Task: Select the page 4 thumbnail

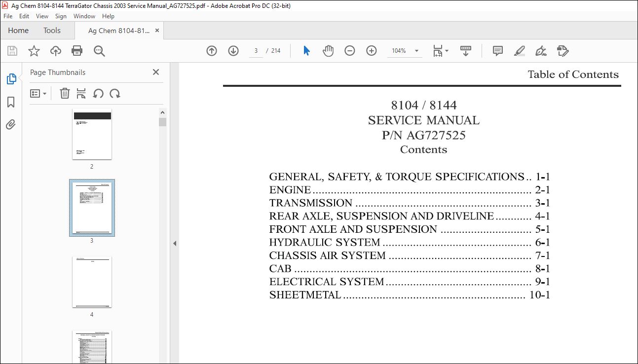Action: tap(92, 282)
